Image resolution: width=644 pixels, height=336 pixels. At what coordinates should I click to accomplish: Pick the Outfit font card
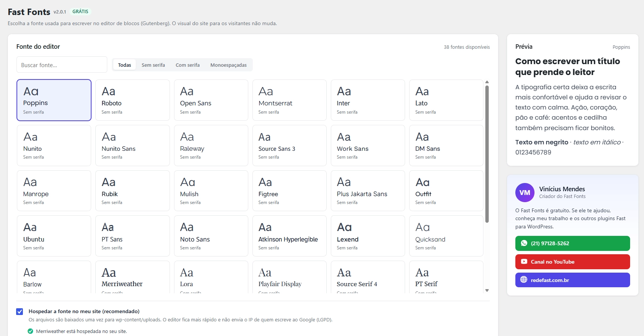(x=446, y=191)
